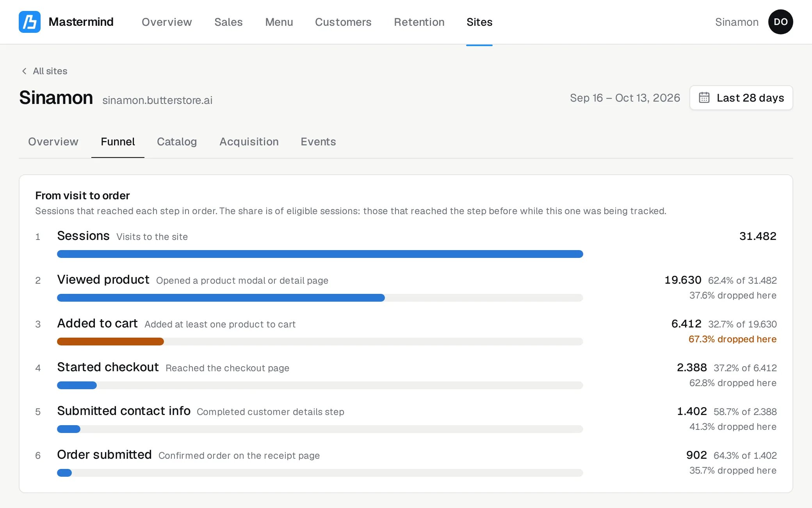Open the DO user avatar menu
This screenshot has width=812, height=508.
pyautogui.click(x=780, y=22)
